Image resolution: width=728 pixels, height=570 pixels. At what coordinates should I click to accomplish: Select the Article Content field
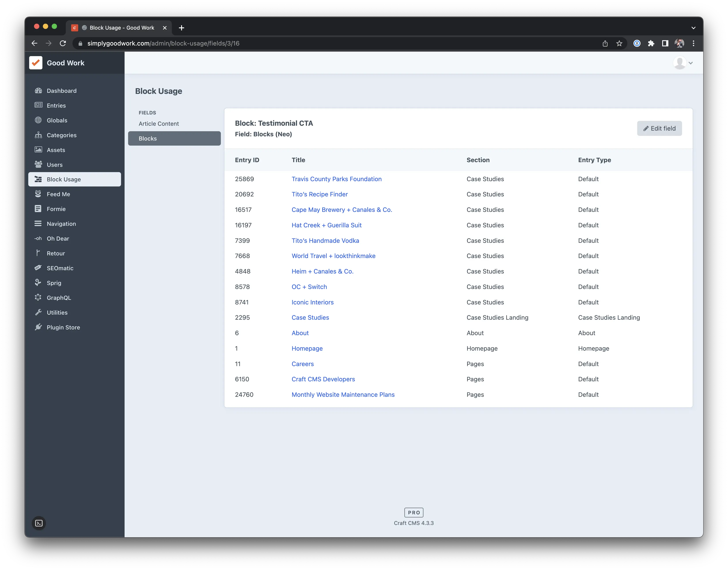click(159, 124)
